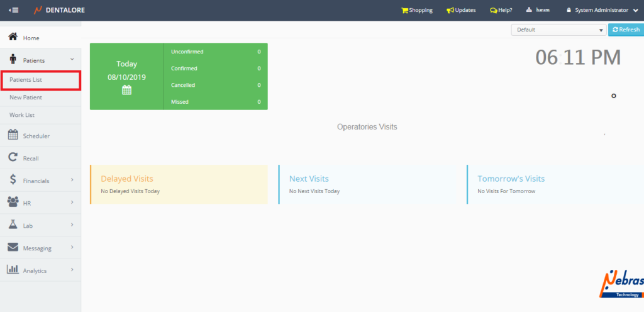
Task: Click the Refresh button
Action: pyautogui.click(x=626, y=30)
